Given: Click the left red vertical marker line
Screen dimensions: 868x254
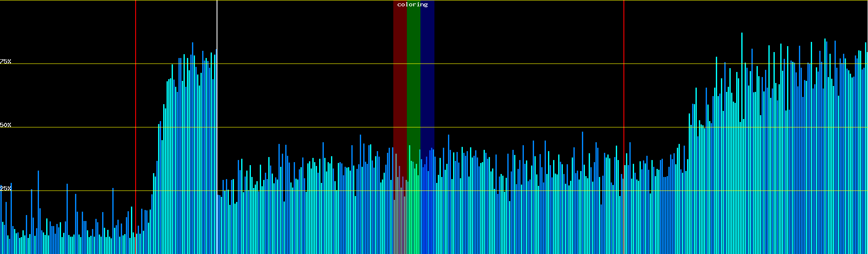Looking at the screenshot, I should (x=136, y=85).
